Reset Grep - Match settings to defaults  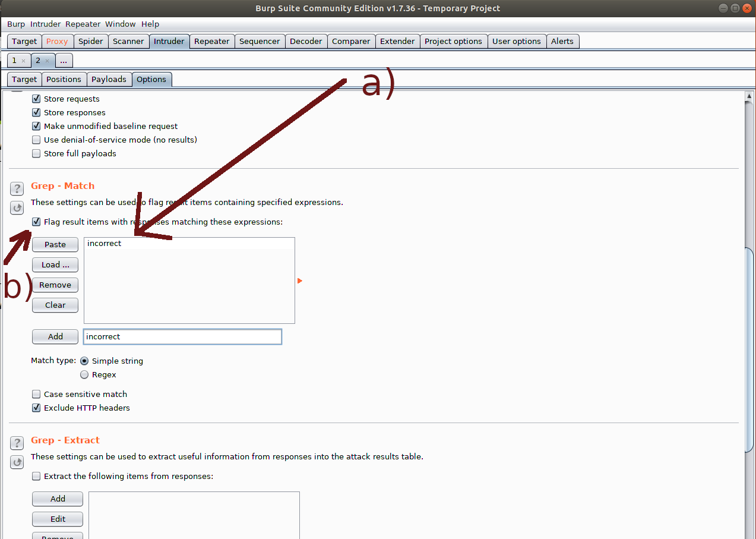tap(17, 208)
